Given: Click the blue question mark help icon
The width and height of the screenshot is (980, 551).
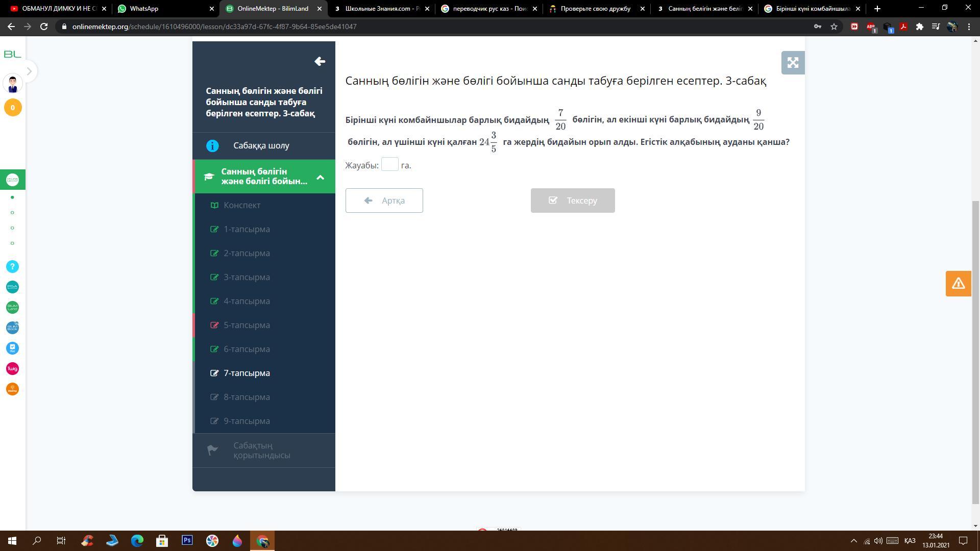Looking at the screenshot, I should [x=12, y=267].
